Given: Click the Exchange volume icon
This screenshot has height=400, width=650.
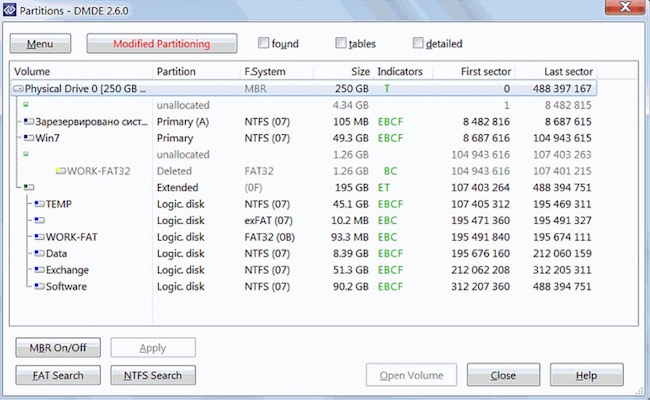Looking at the screenshot, I should click(39, 270).
